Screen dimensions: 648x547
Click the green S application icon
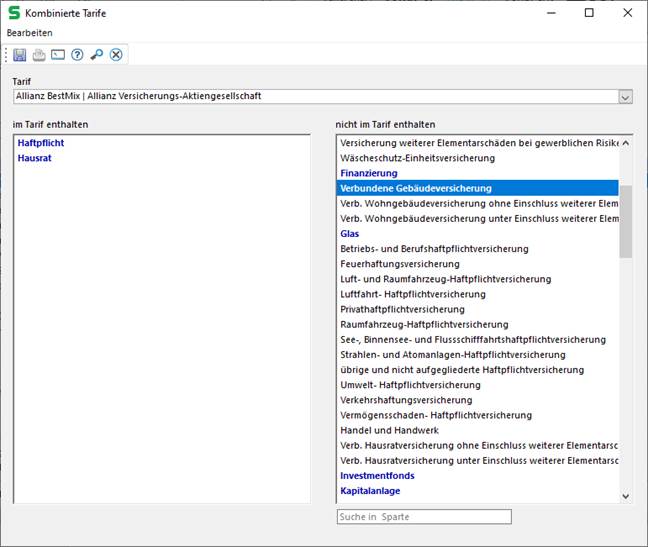14,13
